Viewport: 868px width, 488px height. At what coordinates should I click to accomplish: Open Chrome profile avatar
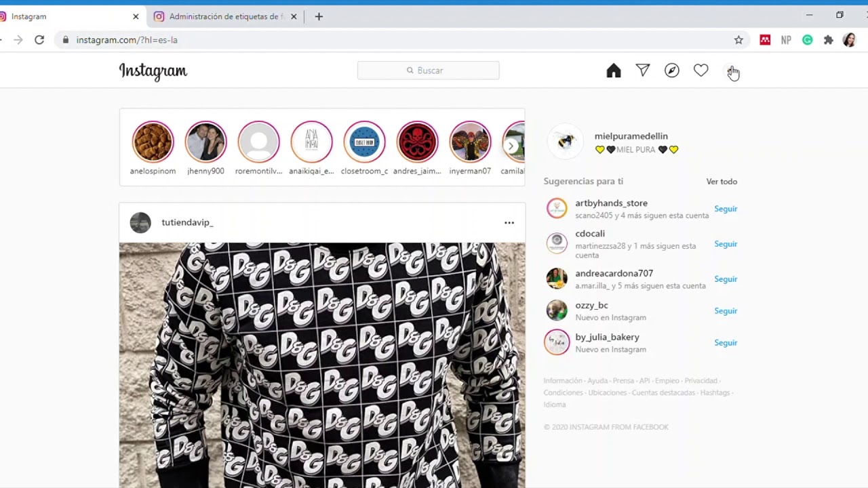tap(849, 40)
